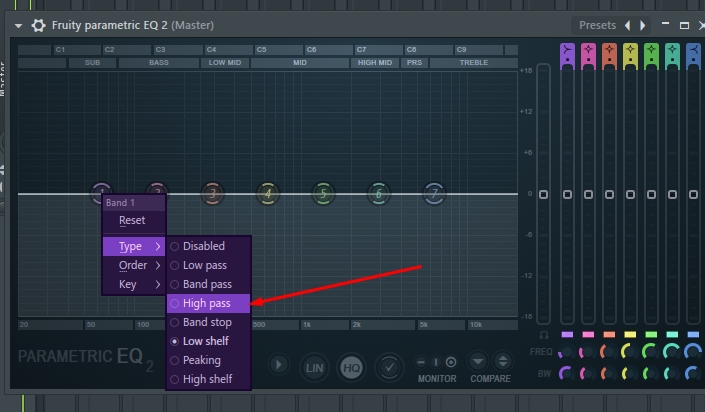The image size is (705, 412).
Task: Click the blue band 7 type icon
Action: coord(693,55)
